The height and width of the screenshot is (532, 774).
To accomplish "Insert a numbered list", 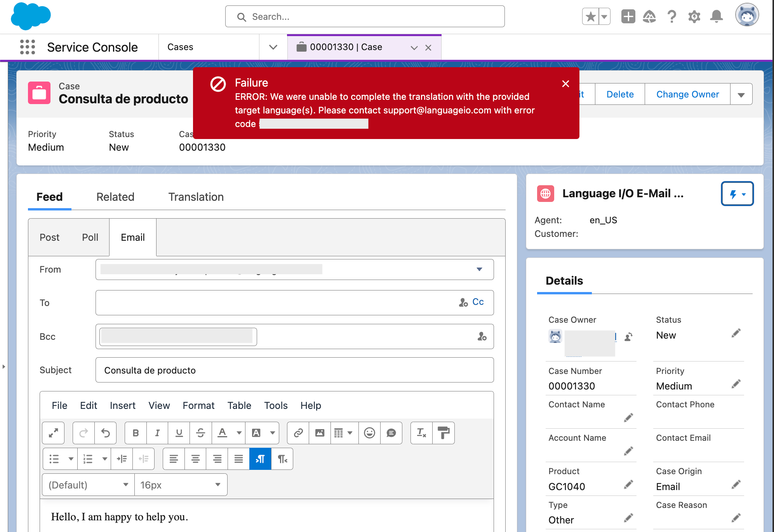I will [88, 459].
